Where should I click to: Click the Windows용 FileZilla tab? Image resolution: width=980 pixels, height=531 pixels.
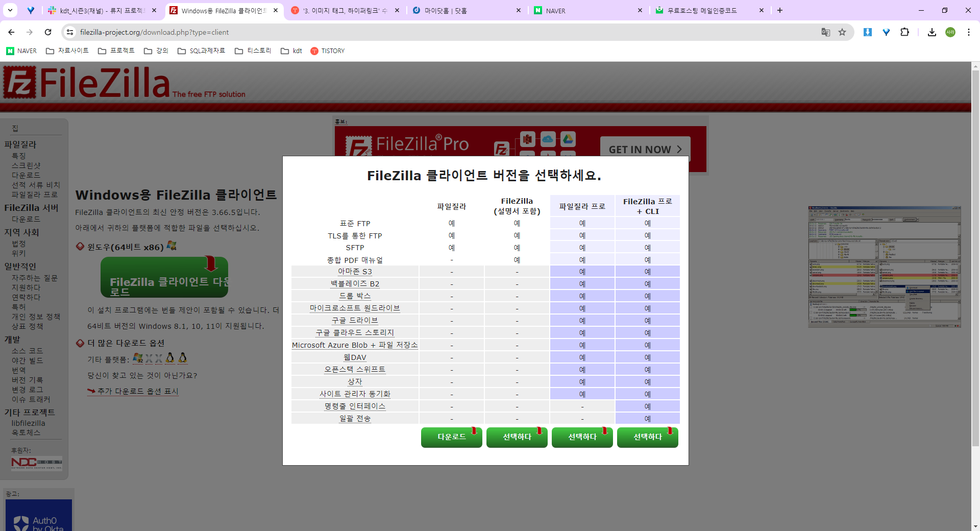pos(224,10)
